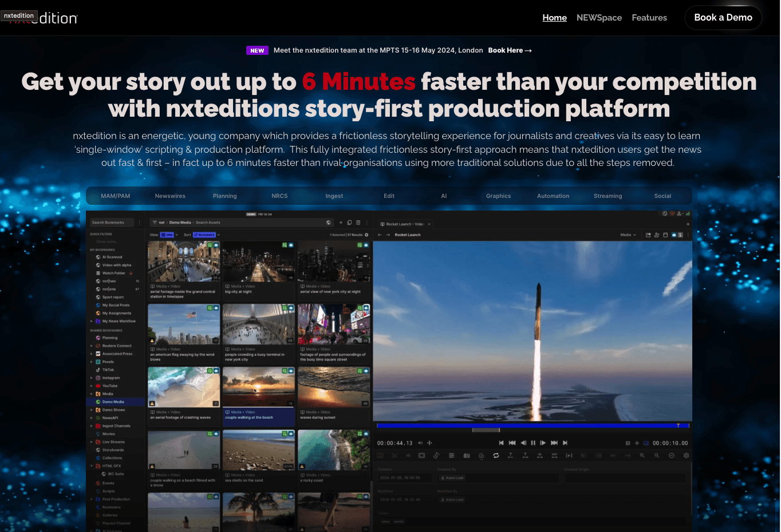Set the mark-in point icon
Screen dimensions: 781x532
tap(510, 456)
